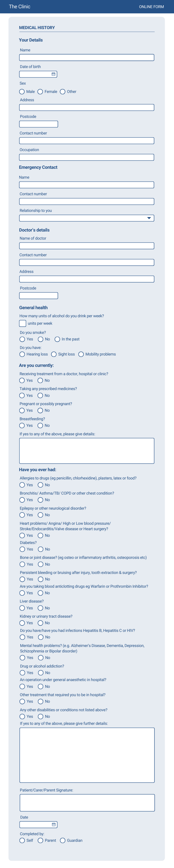Choose Parent under Completed by
Viewport: 174px width, 868px height.
click(41, 840)
